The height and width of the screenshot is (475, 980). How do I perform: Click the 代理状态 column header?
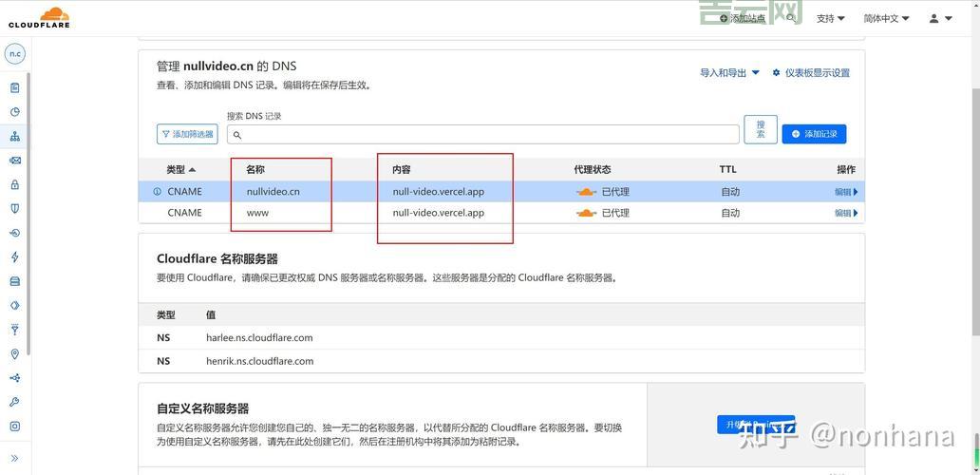[x=593, y=169]
